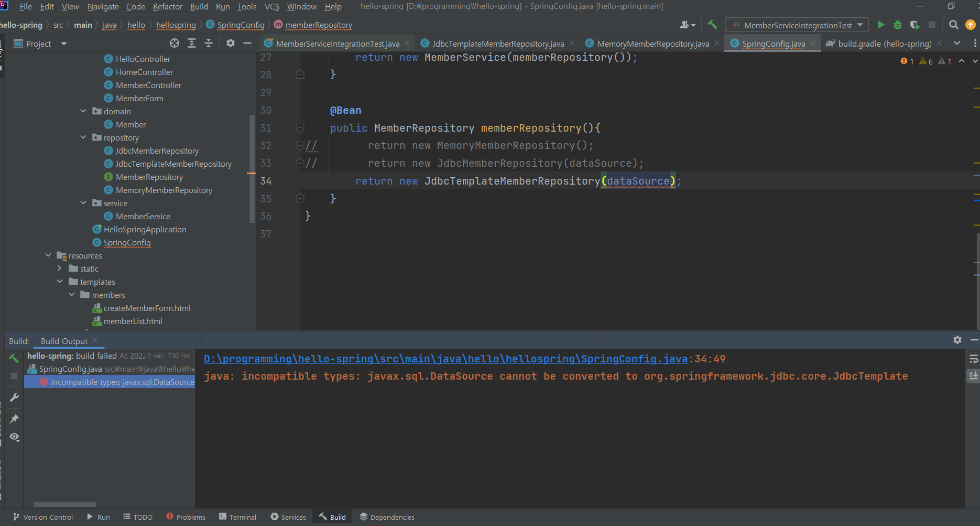Image resolution: width=980 pixels, height=526 pixels.
Task: Switch to MemoryMemberRepository.java tab
Action: [652, 44]
